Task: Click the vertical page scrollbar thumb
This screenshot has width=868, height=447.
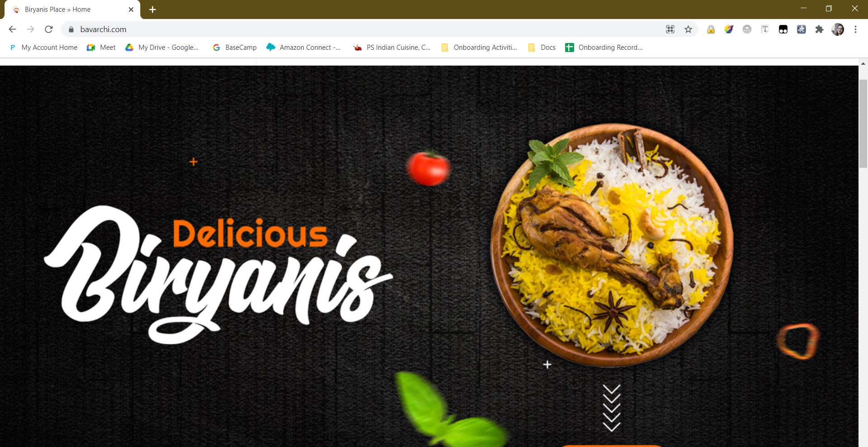Action: (863, 124)
